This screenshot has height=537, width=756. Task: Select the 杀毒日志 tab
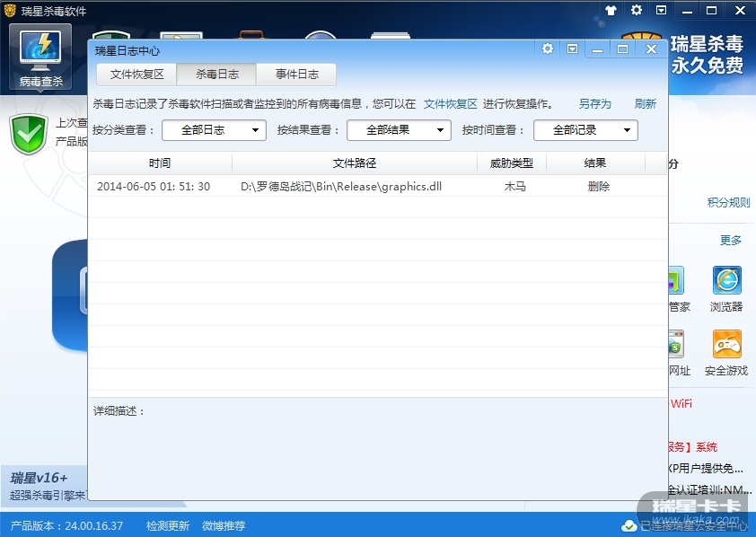tap(217, 75)
